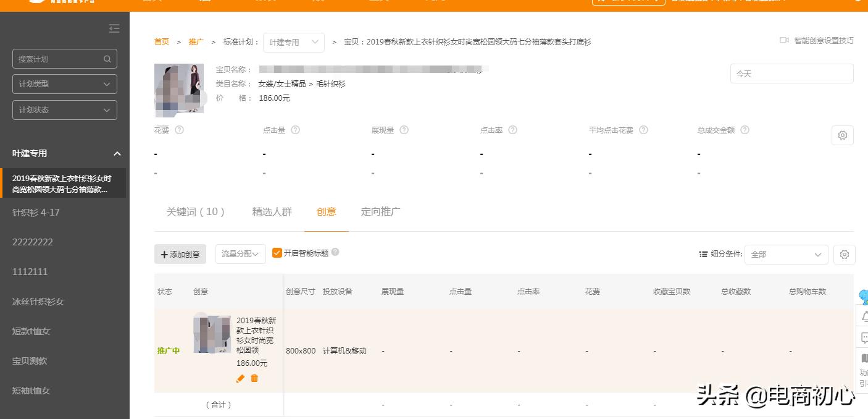Screen dimensions: 868x419
Task: Switch to the 精选人群 tab
Action: (x=272, y=211)
